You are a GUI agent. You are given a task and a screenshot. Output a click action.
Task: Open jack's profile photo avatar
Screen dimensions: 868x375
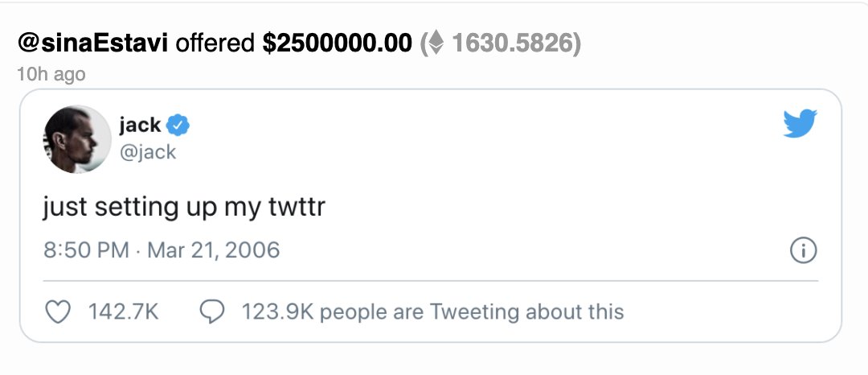tap(77, 138)
